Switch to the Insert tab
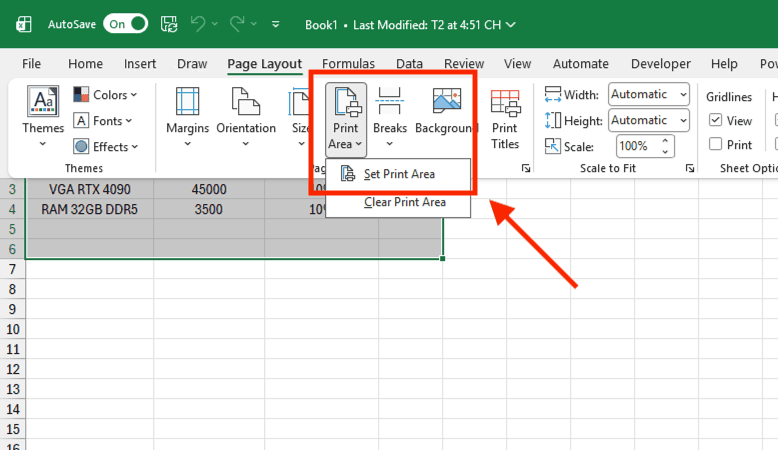778x450 pixels. tap(140, 64)
